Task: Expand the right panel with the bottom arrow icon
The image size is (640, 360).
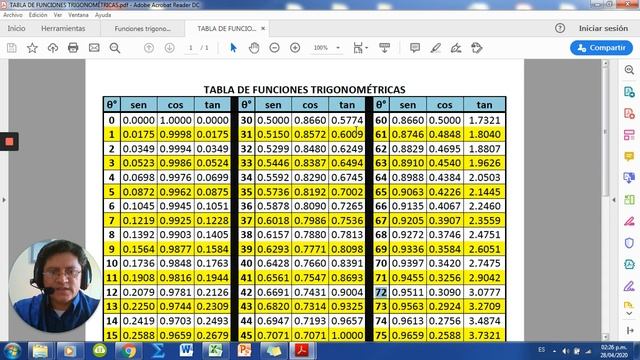Action: [629, 330]
